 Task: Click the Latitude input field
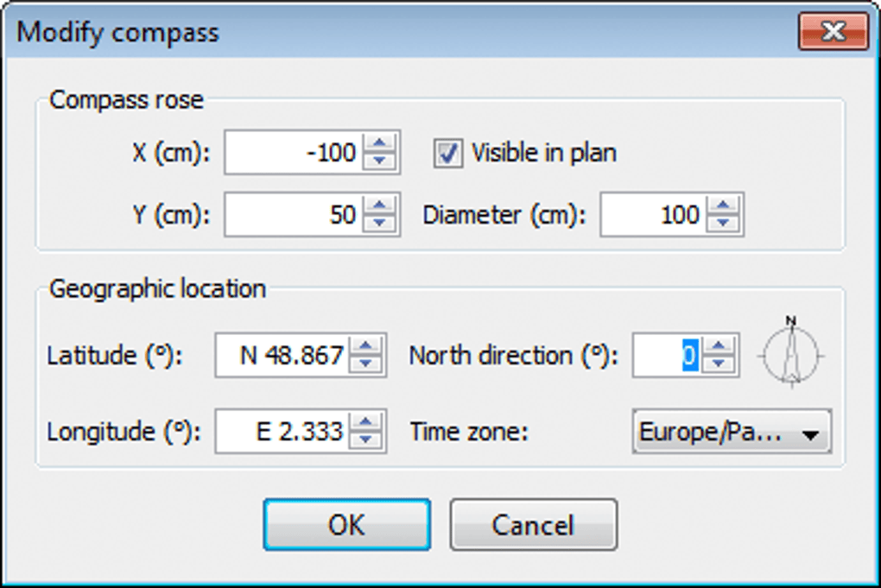coord(283,355)
